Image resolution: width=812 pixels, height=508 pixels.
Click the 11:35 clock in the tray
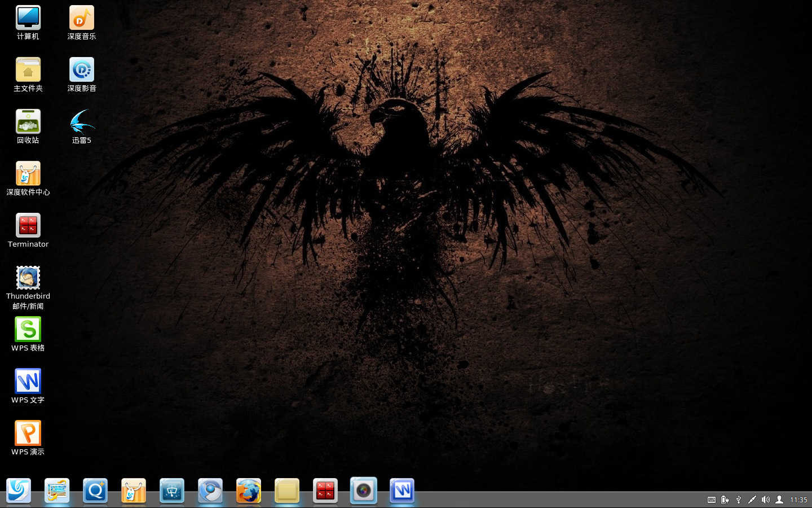click(x=798, y=500)
